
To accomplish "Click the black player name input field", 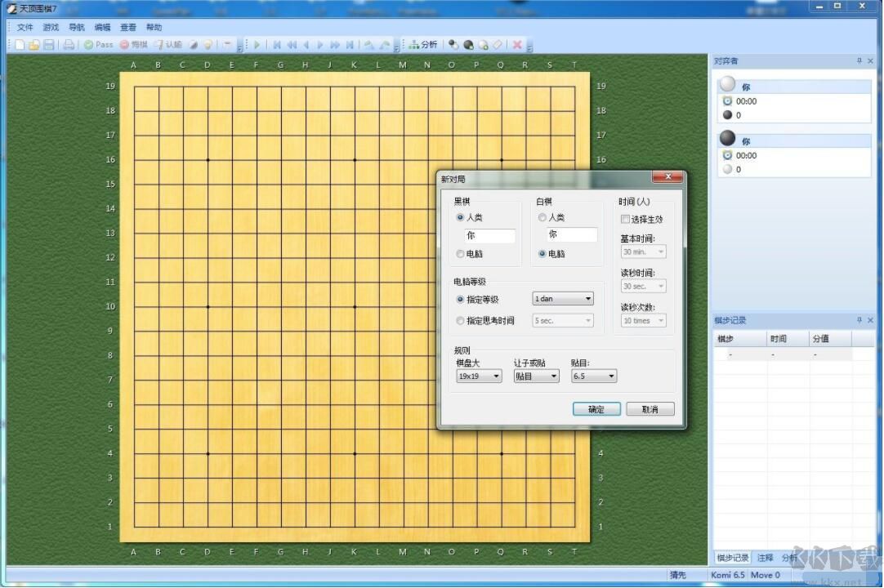I will [490, 235].
